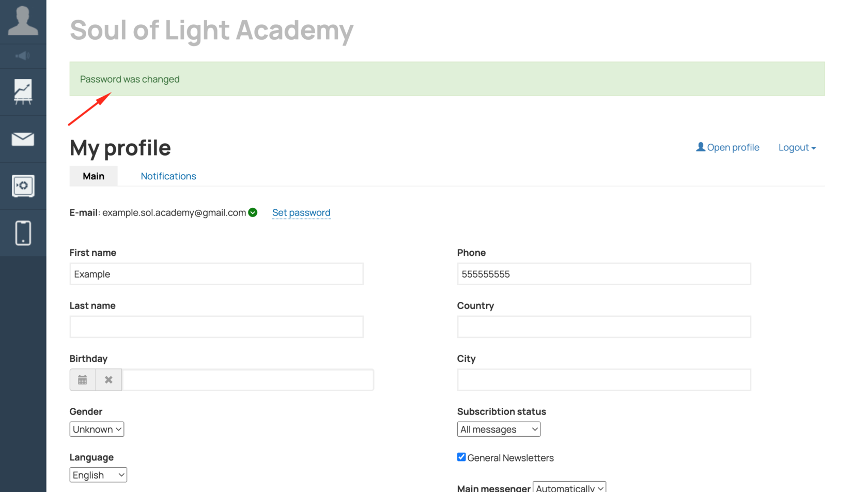The height and width of the screenshot is (492, 868).
Task: Open the training chart easel icon
Action: 23,92
